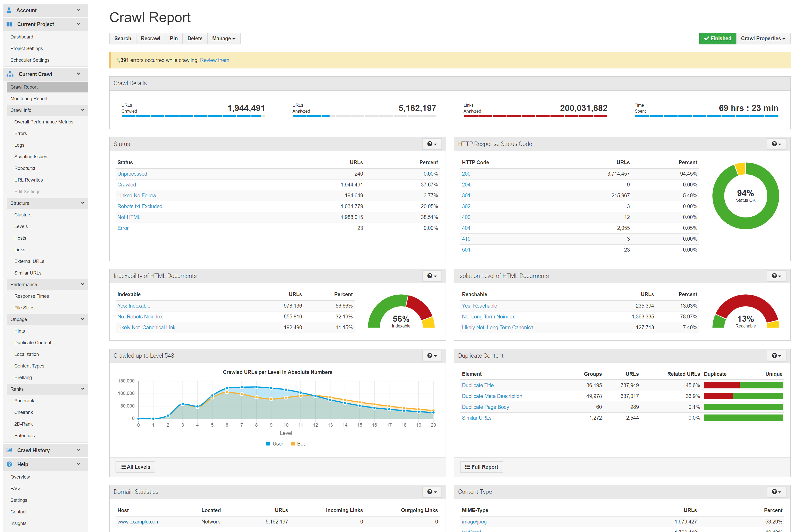Click the green Finished status button

tap(717, 38)
